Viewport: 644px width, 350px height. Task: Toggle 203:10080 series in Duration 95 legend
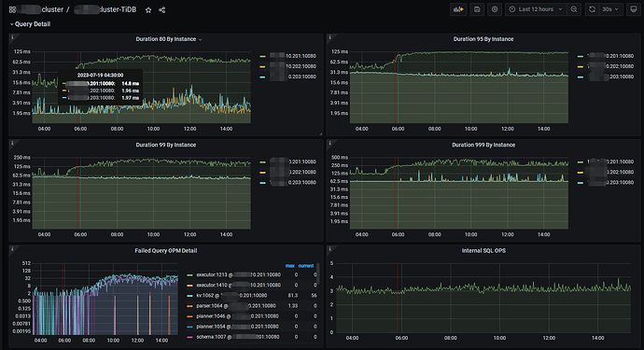click(610, 77)
